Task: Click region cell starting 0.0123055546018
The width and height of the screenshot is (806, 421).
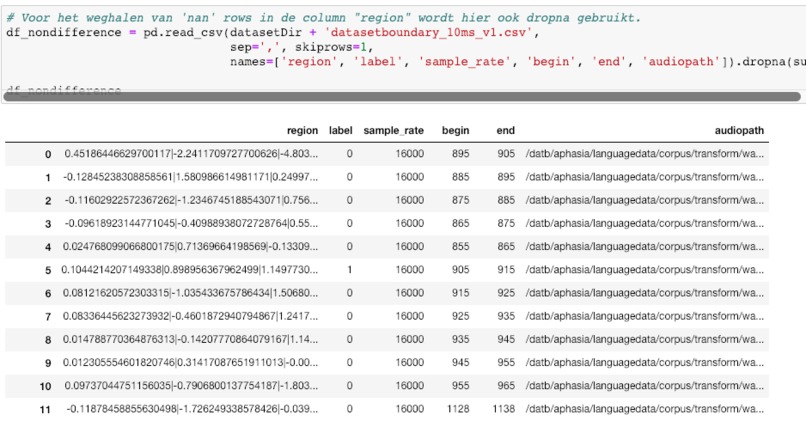Action: pos(190,362)
